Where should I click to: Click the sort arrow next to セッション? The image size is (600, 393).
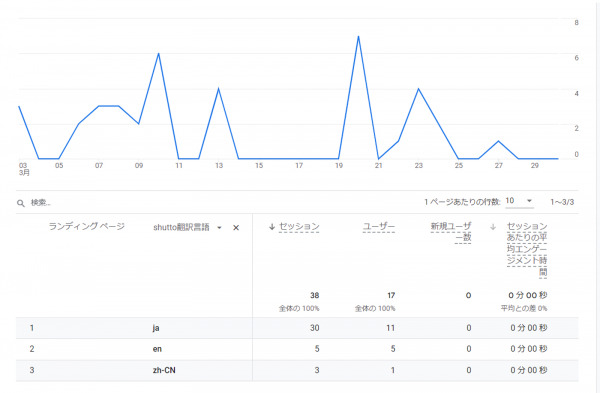pyautogui.click(x=272, y=227)
